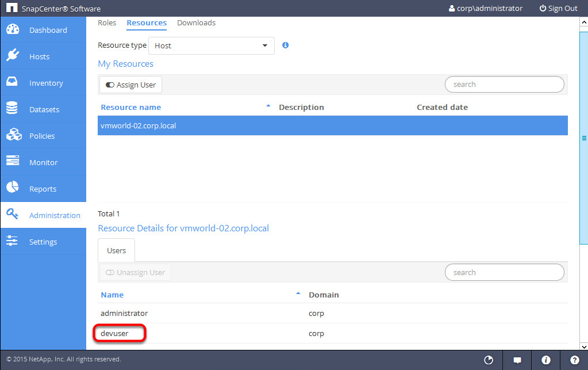Click the user icon beside corp\administrator

point(452,8)
